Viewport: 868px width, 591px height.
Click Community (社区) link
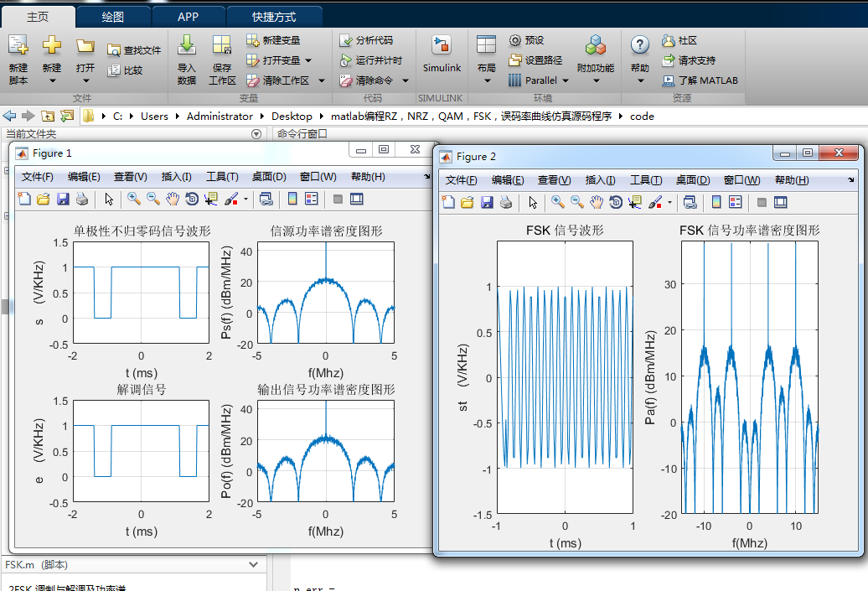tap(679, 40)
